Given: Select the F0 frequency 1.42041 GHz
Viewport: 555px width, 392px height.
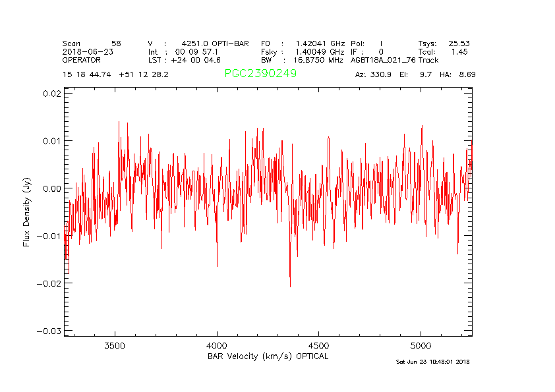Looking at the screenshot, I should 320,43.
